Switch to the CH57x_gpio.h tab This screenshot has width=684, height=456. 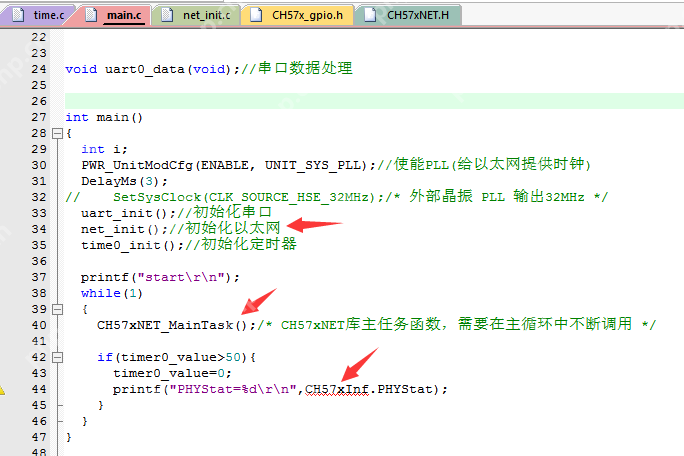tap(298, 15)
